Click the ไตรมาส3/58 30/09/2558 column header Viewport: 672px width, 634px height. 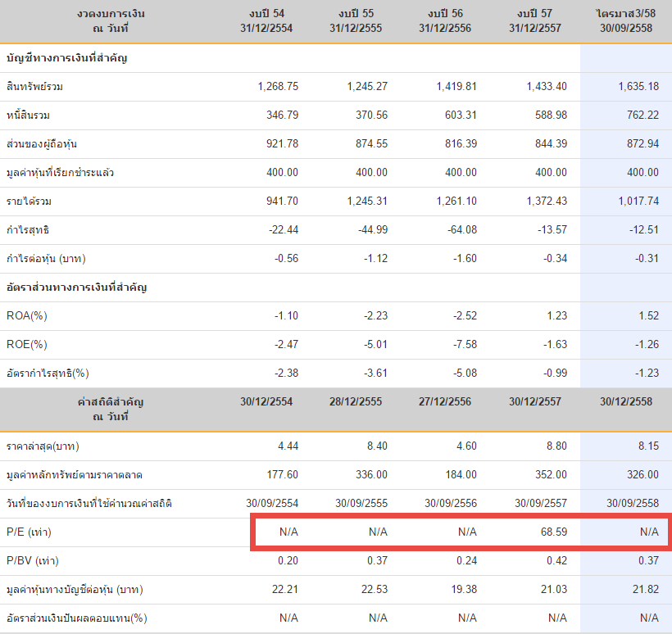coord(626,21)
